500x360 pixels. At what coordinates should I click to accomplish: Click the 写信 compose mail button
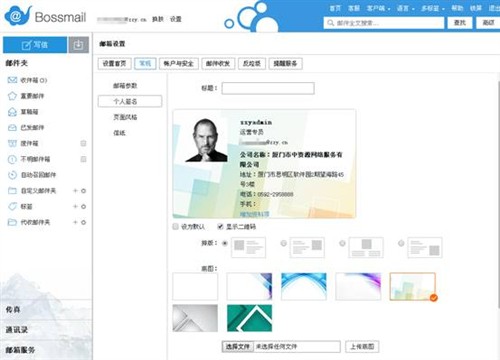point(35,45)
